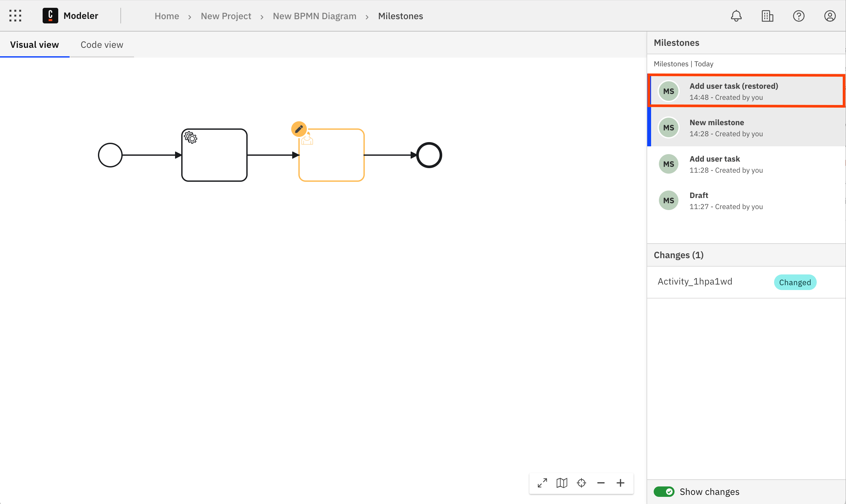Viewport: 846px width, 504px height.
Task: Switch to the Code view tab
Action: point(102,45)
